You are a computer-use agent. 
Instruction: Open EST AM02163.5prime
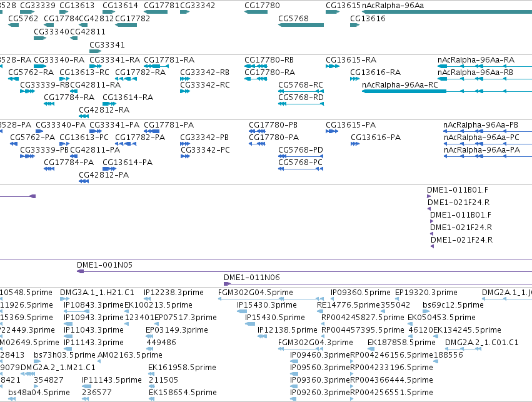point(130,355)
